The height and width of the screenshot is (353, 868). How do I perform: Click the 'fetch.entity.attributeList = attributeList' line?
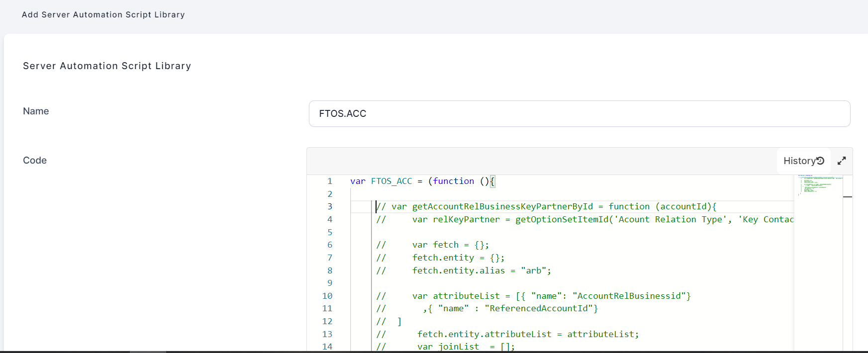pos(527,334)
